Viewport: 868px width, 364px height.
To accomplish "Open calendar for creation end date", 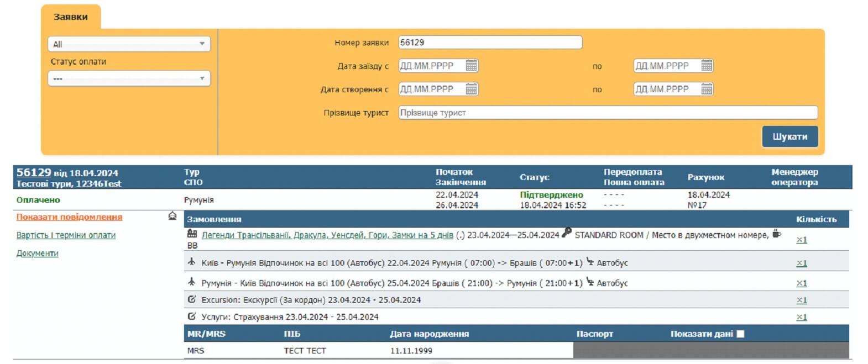I will [x=706, y=89].
